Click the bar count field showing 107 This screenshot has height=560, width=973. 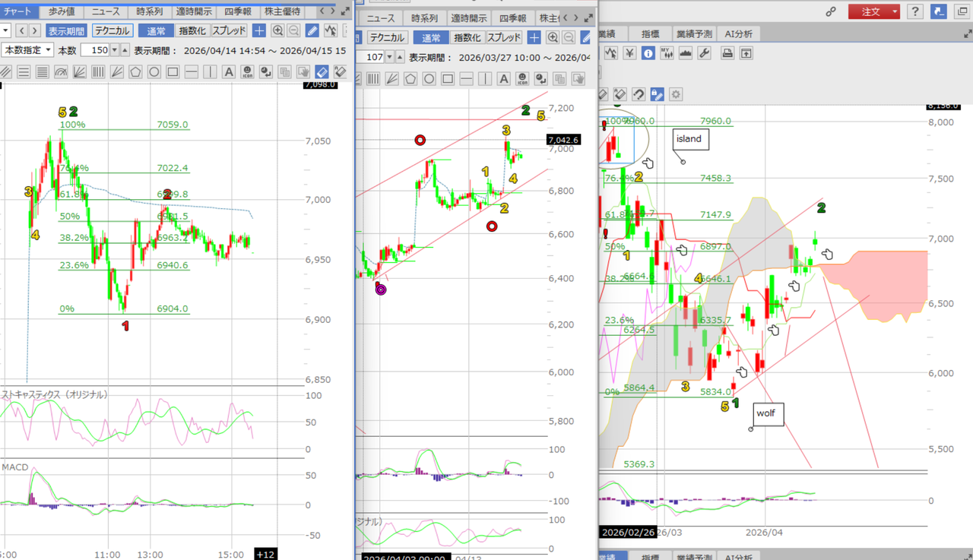pyautogui.click(x=374, y=57)
